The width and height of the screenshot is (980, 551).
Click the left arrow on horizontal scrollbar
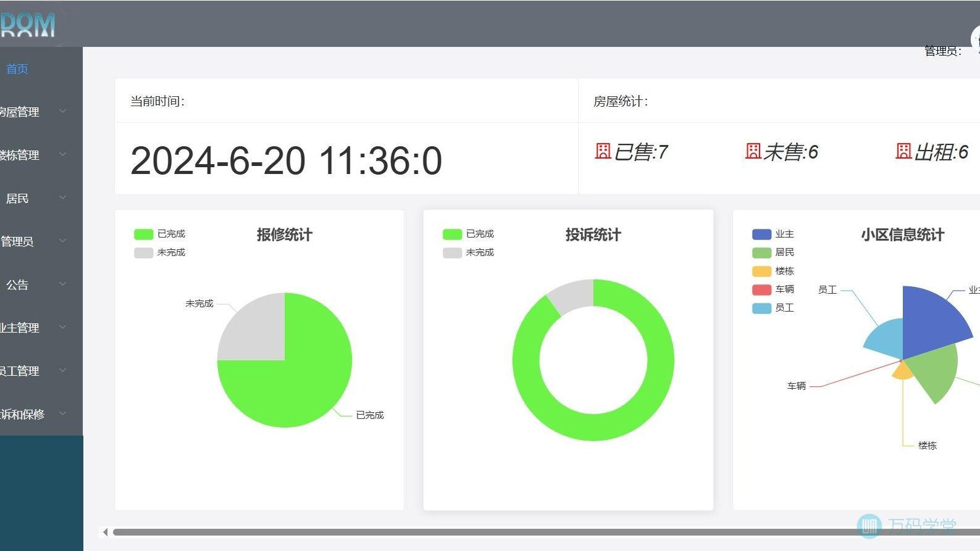(106, 532)
